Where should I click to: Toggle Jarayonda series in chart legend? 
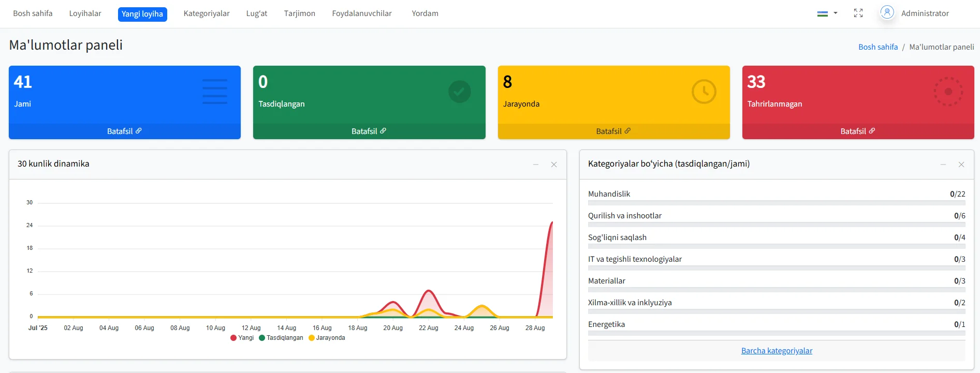click(x=326, y=338)
